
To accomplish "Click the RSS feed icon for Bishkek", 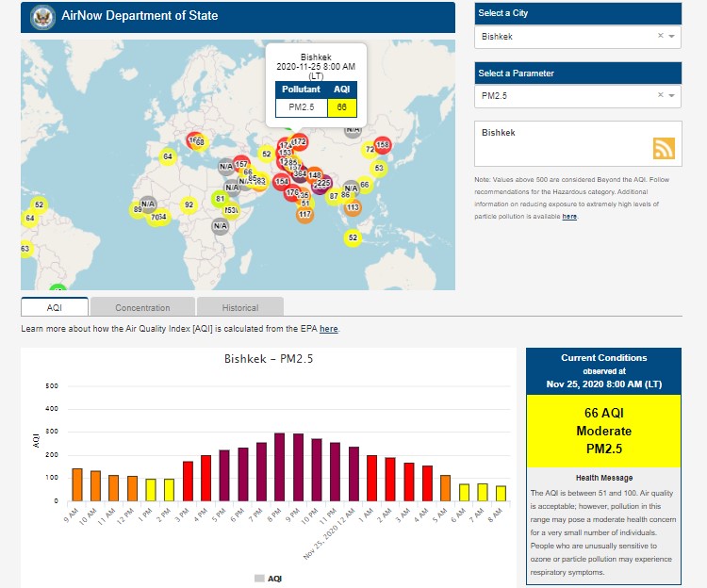I will (x=665, y=148).
